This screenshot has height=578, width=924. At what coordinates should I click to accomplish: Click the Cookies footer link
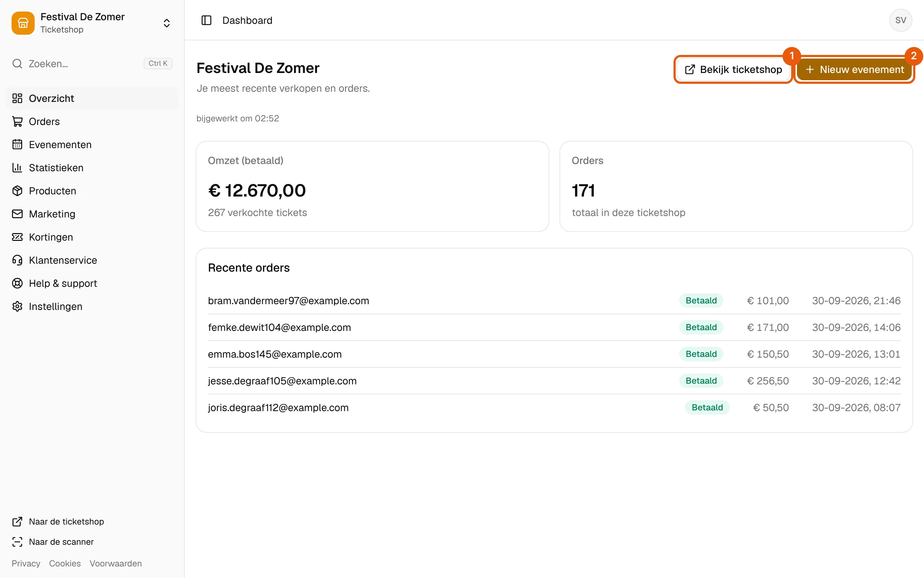(65, 564)
